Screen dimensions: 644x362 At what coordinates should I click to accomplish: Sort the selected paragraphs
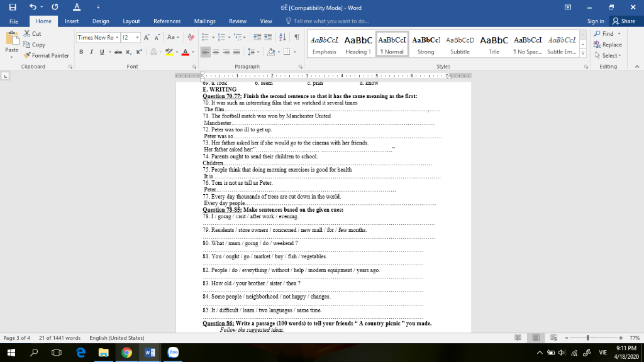coord(282,37)
